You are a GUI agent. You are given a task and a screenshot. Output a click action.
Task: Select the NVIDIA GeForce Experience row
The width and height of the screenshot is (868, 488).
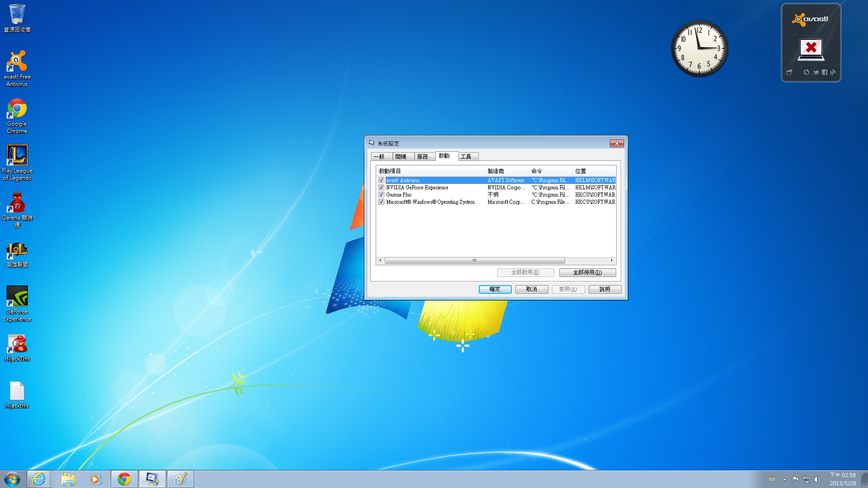pos(497,188)
